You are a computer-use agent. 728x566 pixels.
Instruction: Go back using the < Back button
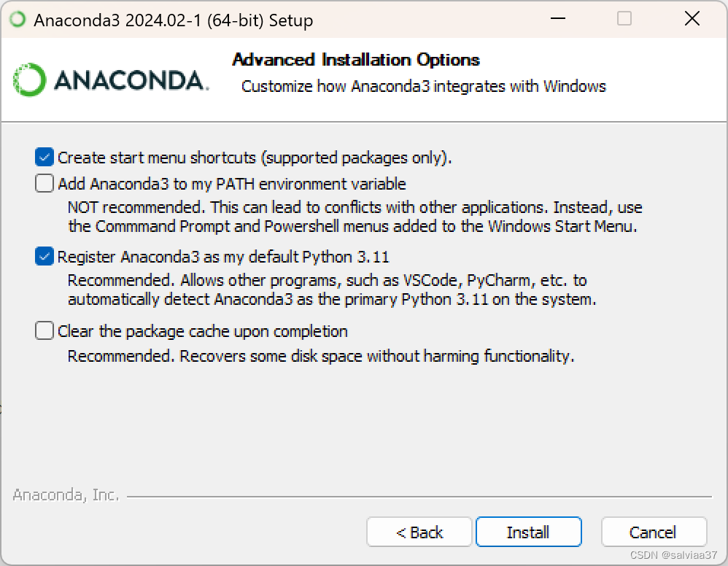point(419,532)
